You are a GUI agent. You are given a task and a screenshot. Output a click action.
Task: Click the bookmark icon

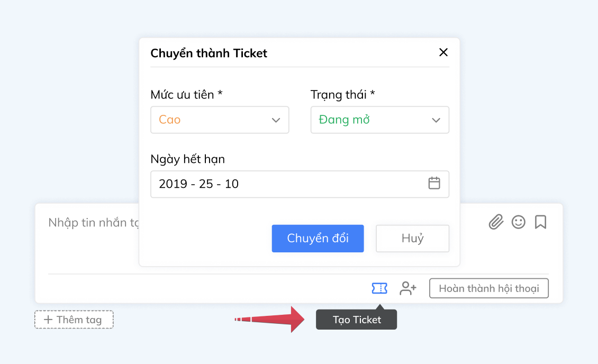[540, 222]
